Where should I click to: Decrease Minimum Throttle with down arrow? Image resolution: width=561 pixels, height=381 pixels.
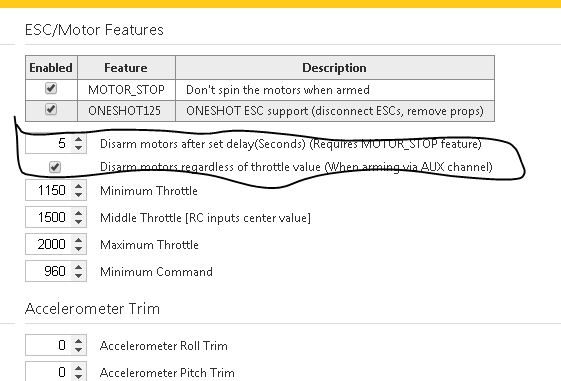[x=78, y=195]
